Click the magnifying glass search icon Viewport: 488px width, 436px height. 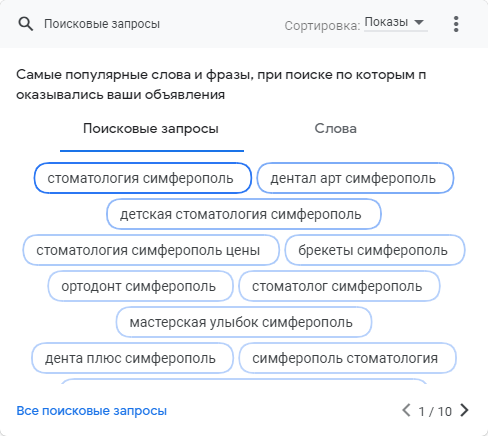click(26, 24)
